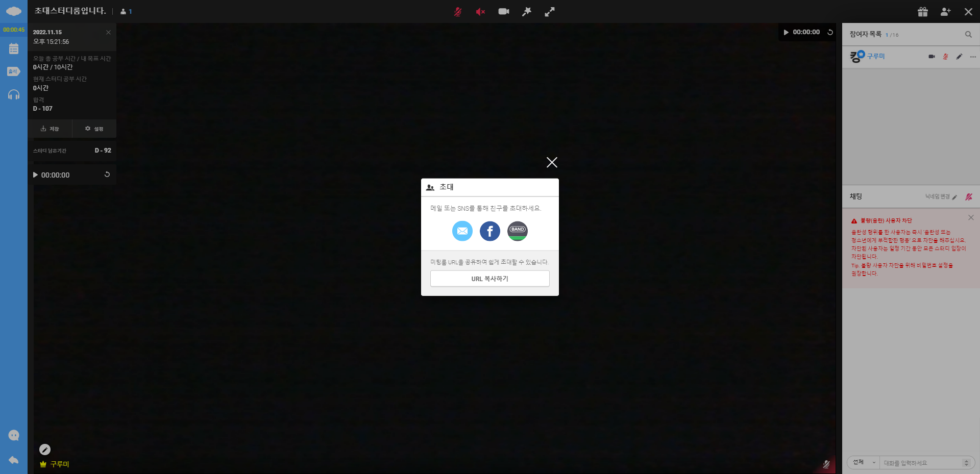Toggle microphone mute in top toolbar
980x474 pixels.
pos(458,12)
